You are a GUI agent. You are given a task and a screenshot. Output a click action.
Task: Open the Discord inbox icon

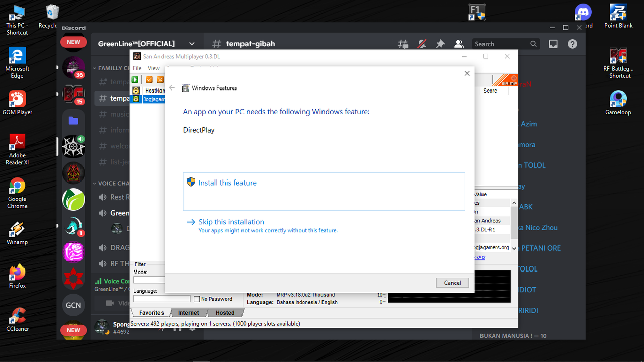pyautogui.click(x=553, y=44)
